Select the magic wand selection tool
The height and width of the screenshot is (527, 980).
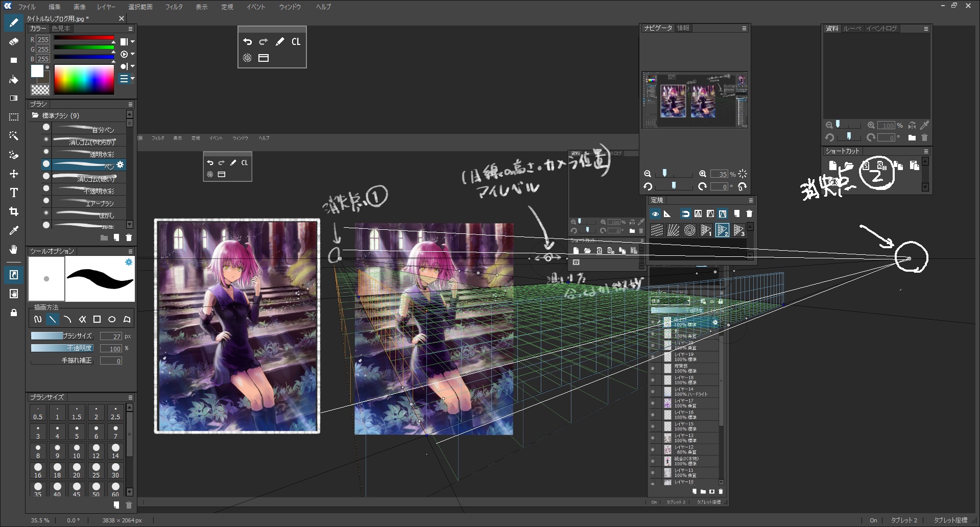coord(14,136)
